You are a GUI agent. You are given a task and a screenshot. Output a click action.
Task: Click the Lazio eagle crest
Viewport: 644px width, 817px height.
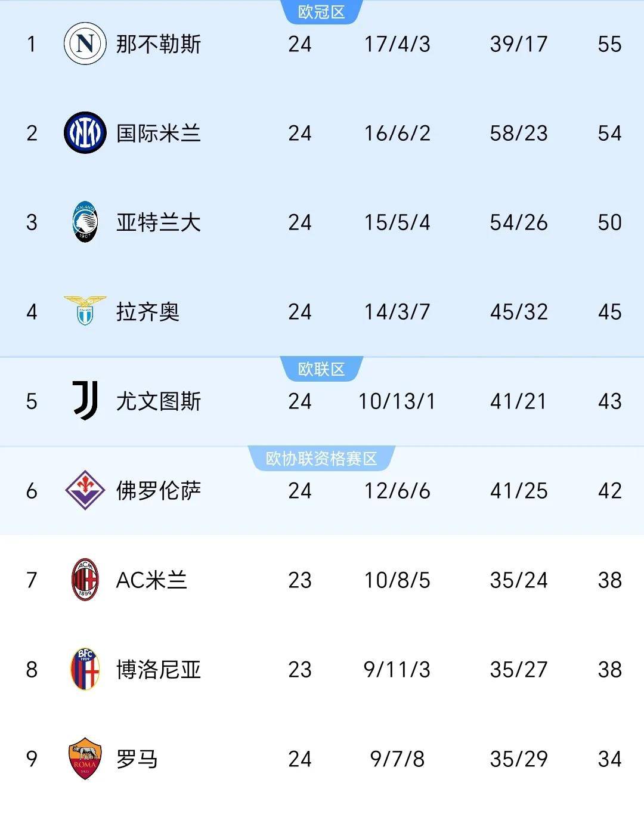[85, 311]
